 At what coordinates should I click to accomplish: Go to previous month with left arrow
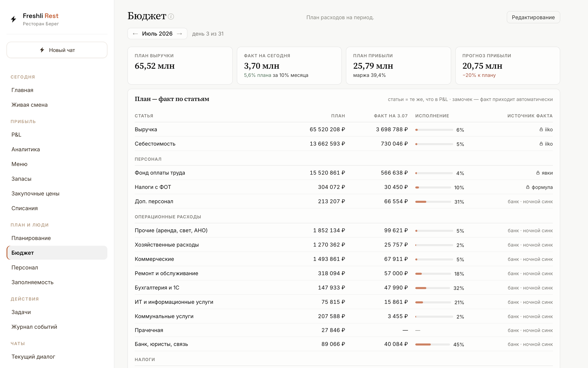click(135, 34)
